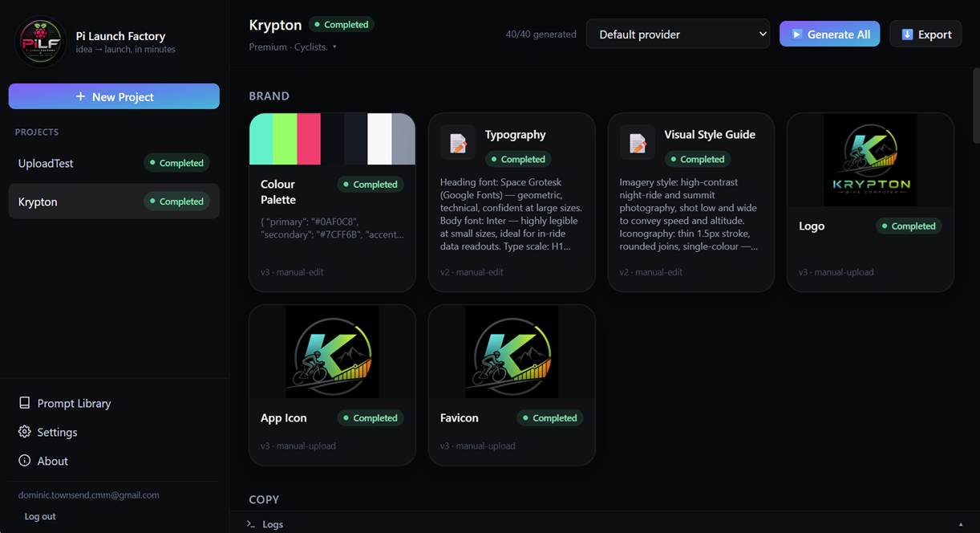Click the Typography card's document icon
The width and height of the screenshot is (980, 533).
click(458, 144)
